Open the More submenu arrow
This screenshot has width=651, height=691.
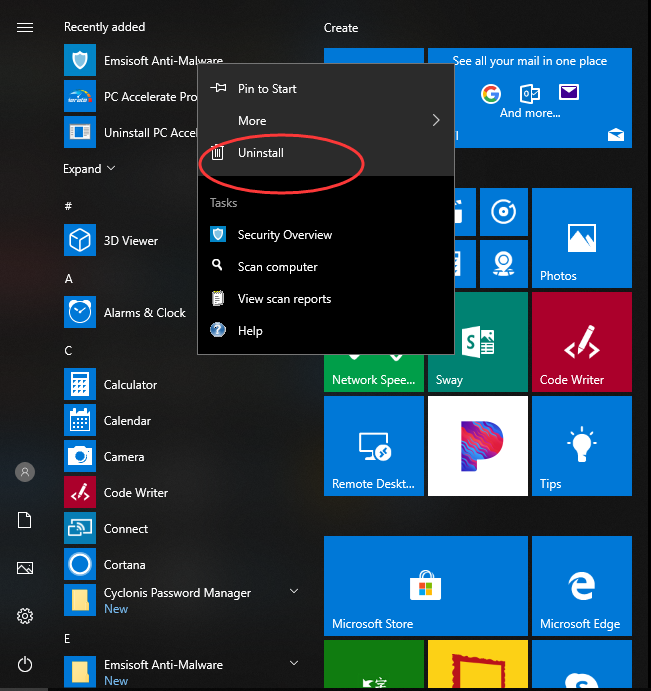pyautogui.click(x=436, y=120)
